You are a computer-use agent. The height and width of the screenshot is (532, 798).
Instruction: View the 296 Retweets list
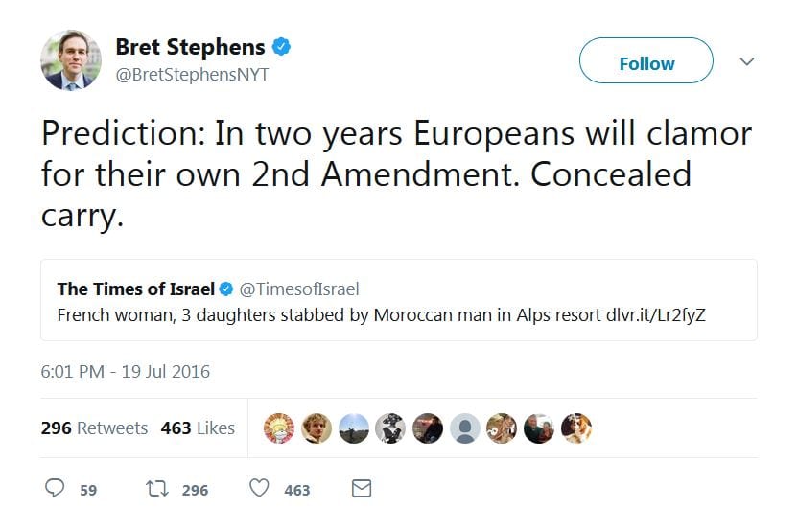coord(94,428)
